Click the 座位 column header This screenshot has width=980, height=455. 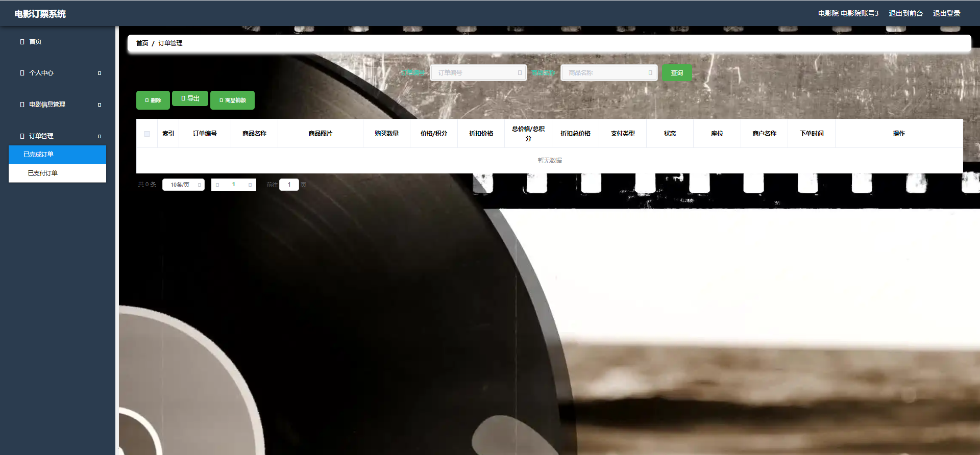717,134
